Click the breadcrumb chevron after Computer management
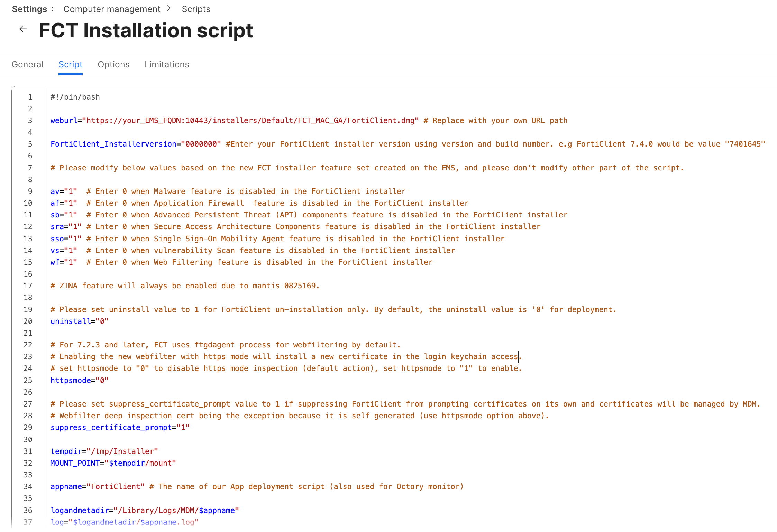The image size is (777, 532). tap(169, 9)
